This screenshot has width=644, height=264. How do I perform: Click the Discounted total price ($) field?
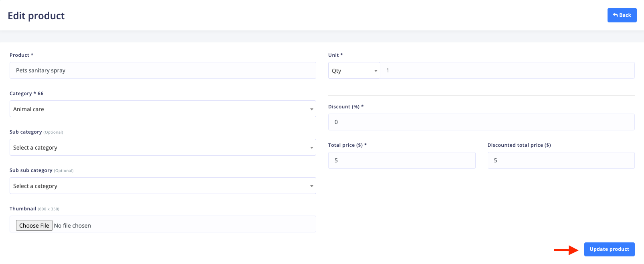(x=561, y=160)
